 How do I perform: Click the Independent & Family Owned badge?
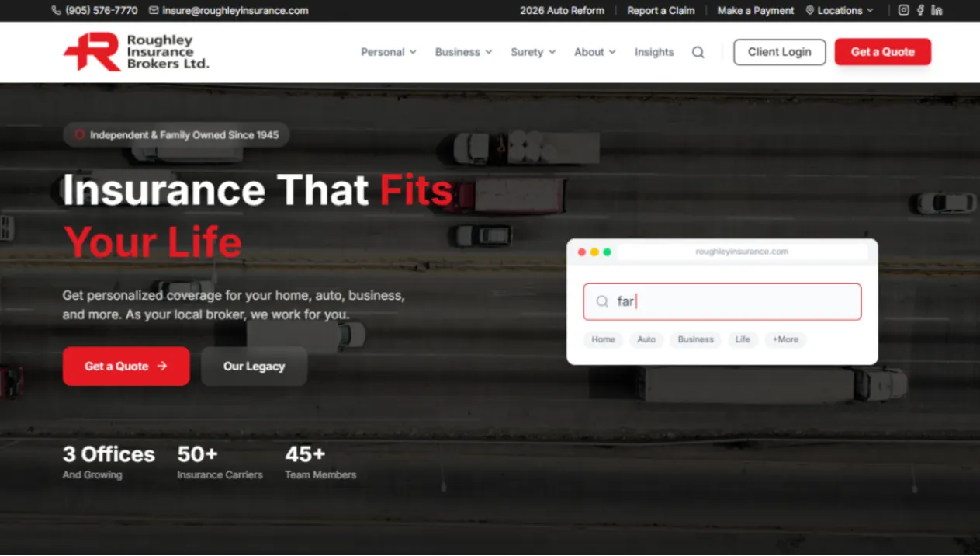coord(176,135)
